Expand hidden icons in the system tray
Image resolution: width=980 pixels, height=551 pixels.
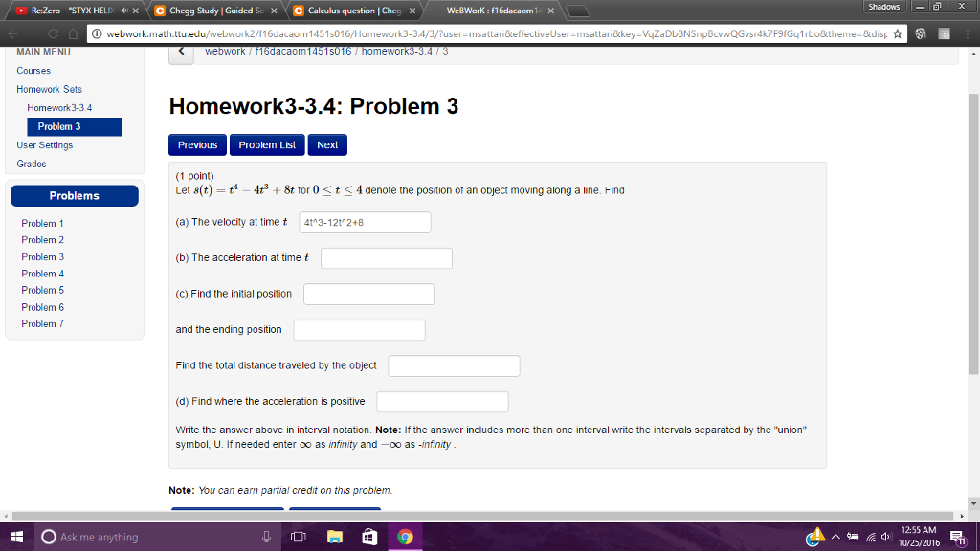click(835, 535)
